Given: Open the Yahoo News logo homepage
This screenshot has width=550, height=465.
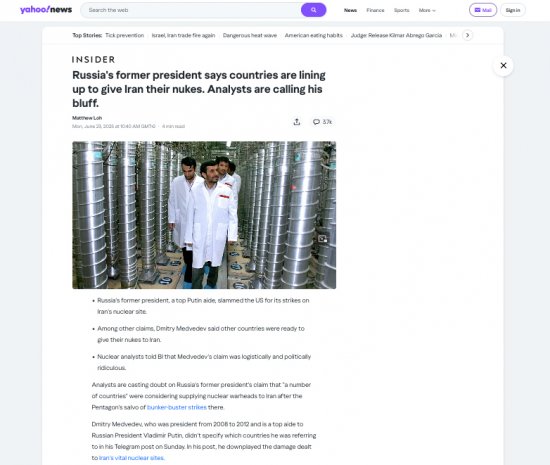Looking at the screenshot, I should 46,10.
